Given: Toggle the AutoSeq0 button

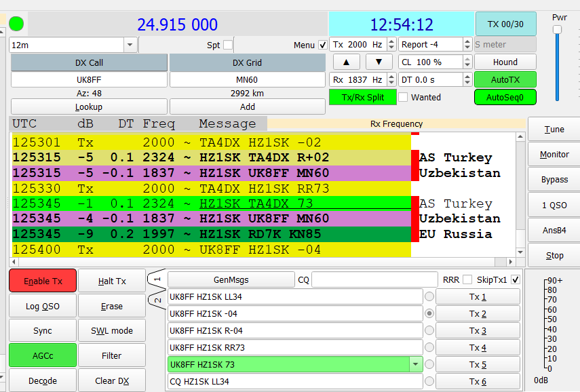Looking at the screenshot, I should click(505, 97).
